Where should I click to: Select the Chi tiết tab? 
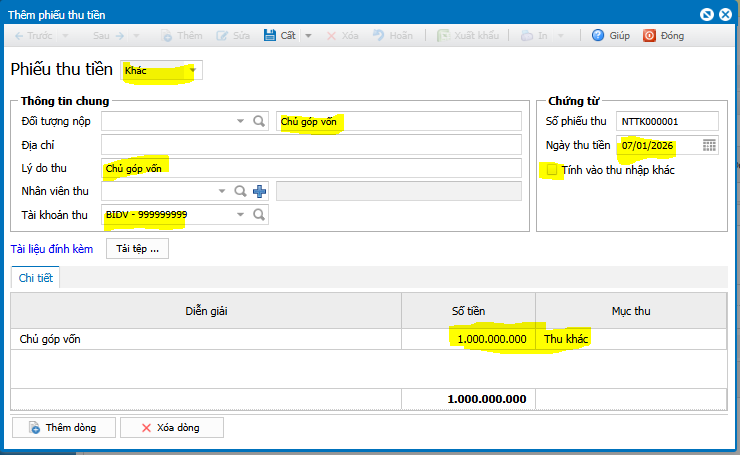pos(35,278)
